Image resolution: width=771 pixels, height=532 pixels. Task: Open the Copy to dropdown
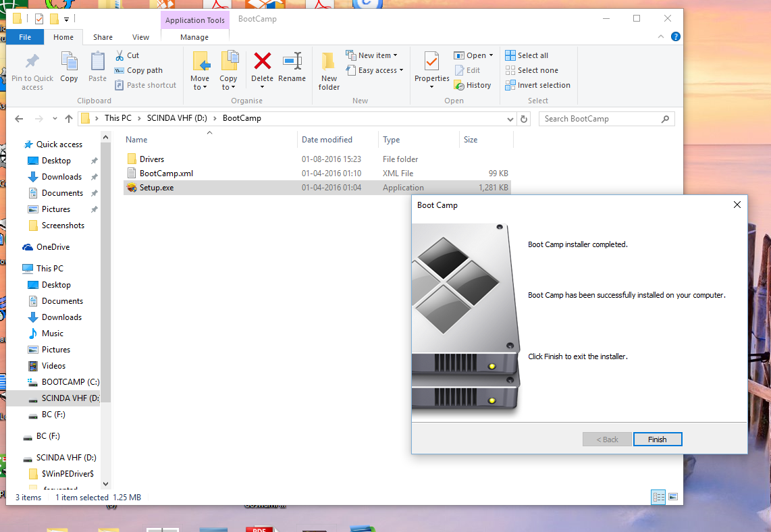coord(228,72)
